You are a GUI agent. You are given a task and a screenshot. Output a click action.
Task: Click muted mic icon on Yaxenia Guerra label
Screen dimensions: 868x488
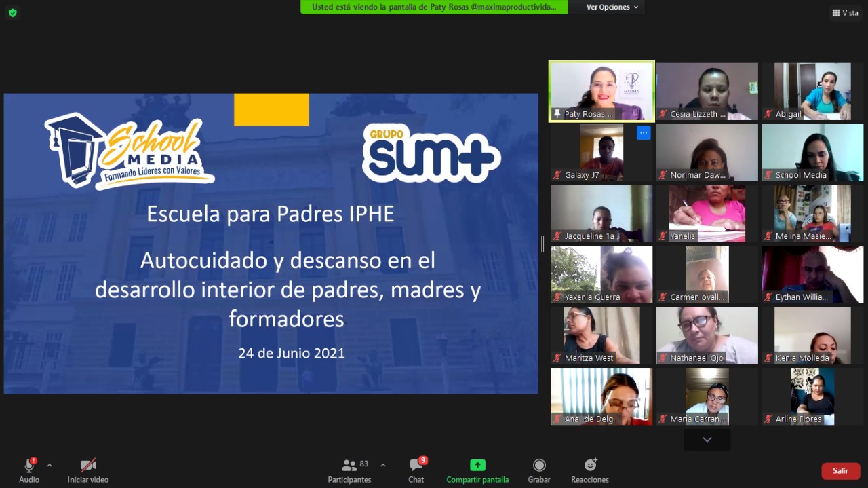[557, 297]
